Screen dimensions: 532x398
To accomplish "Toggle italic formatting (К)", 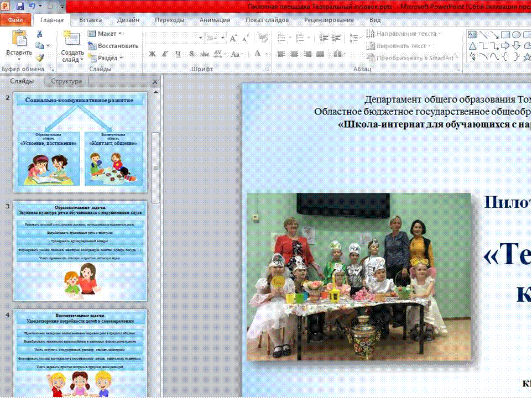I will coord(165,54).
